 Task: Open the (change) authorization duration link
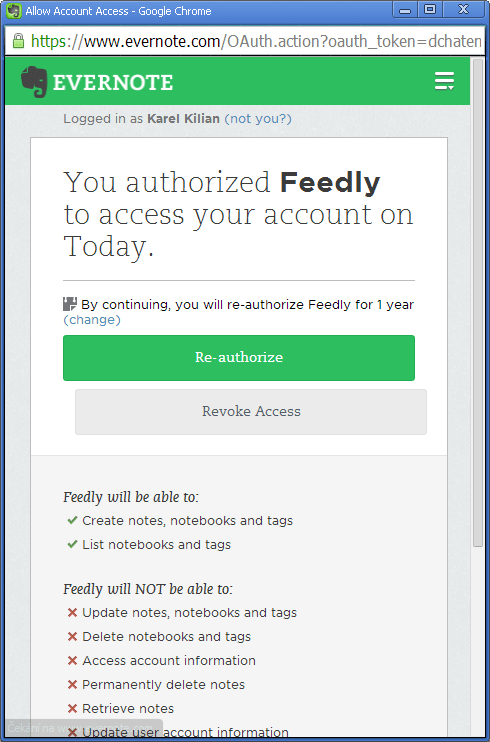pos(92,320)
